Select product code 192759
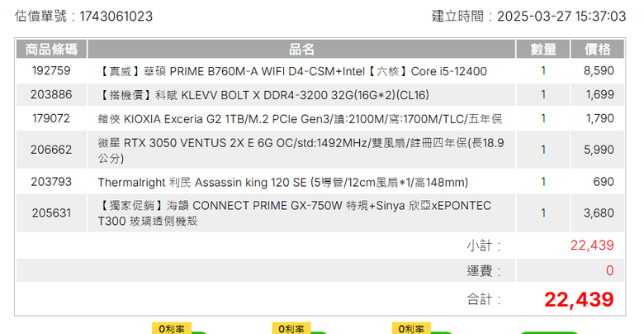Image resolution: width=644 pixels, height=334 pixels. (x=51, y=71)
